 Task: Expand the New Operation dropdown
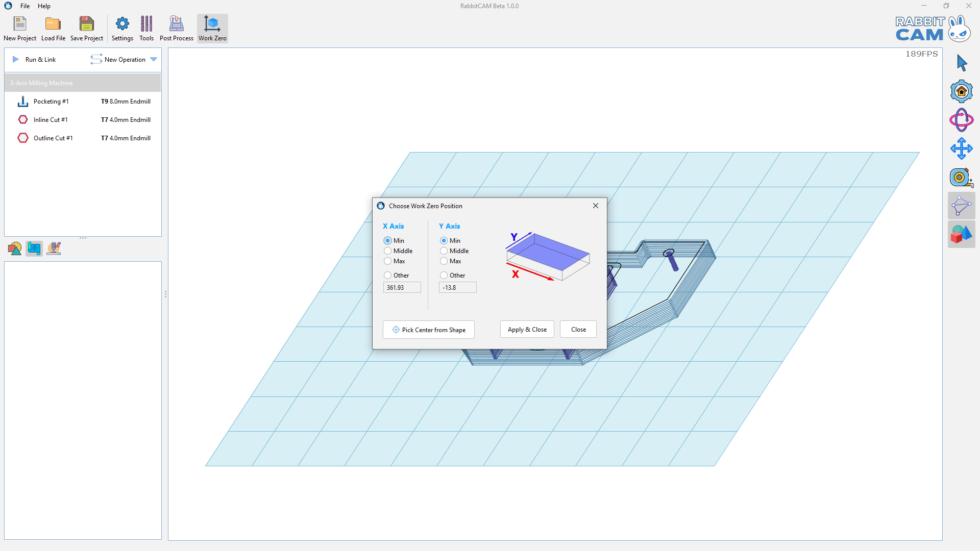[x=154, y=59]
